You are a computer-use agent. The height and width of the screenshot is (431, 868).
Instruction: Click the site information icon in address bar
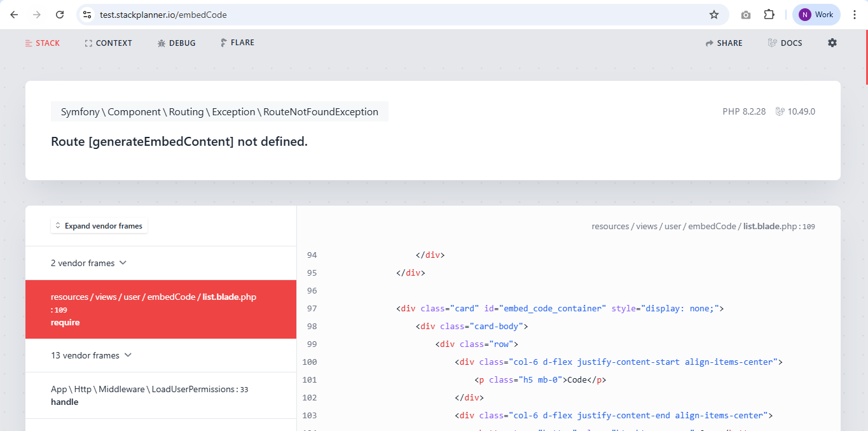click(x=88, y=15)
